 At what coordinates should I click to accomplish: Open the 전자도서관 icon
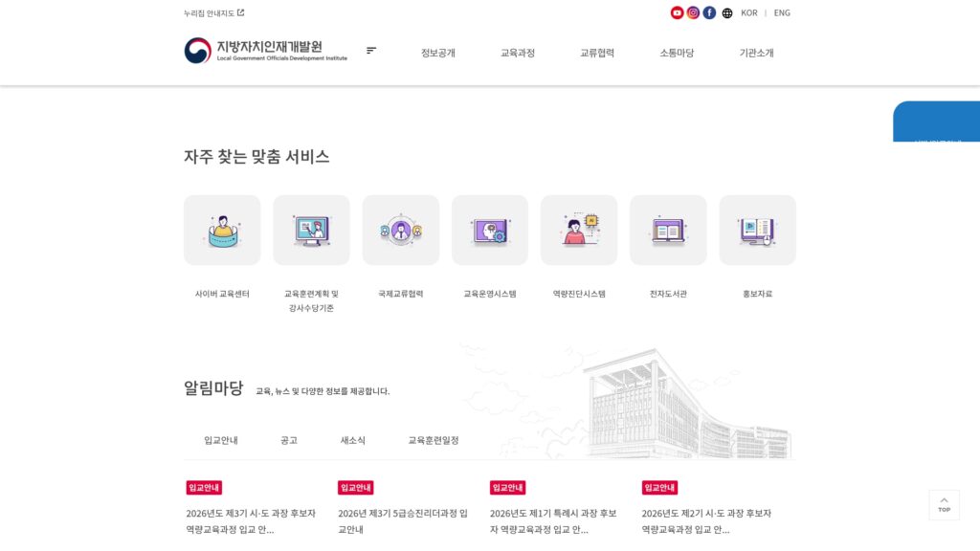pyautogui.click(x=668, y=229)
